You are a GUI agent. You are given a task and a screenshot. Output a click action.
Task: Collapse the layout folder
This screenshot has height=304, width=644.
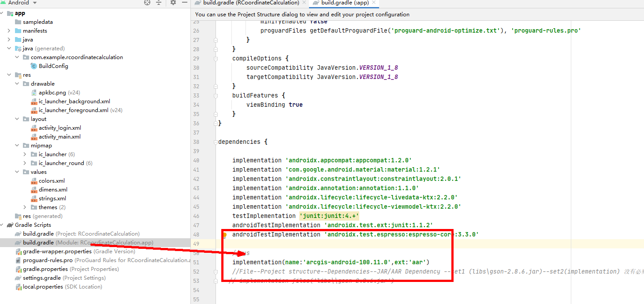pyautogui.click(x=17, y=119)
